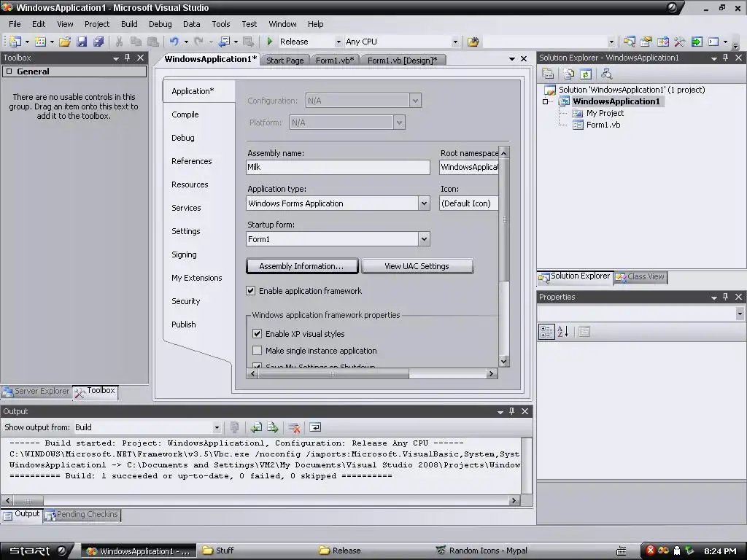The width and height of the screenshot is (747, 560).
Task: Click the Undo arrow icon
Action: [x=174, y=42]
